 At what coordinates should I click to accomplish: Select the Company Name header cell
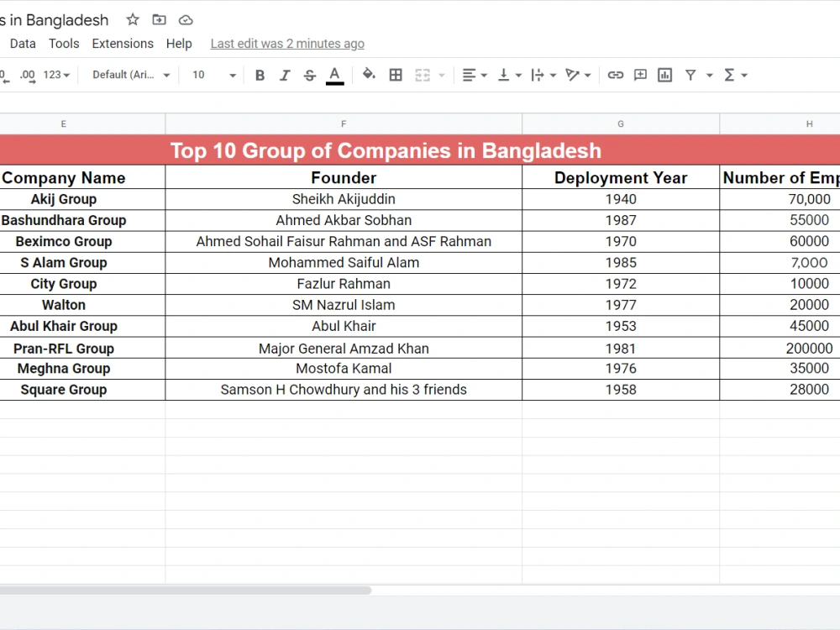[82, 177]
